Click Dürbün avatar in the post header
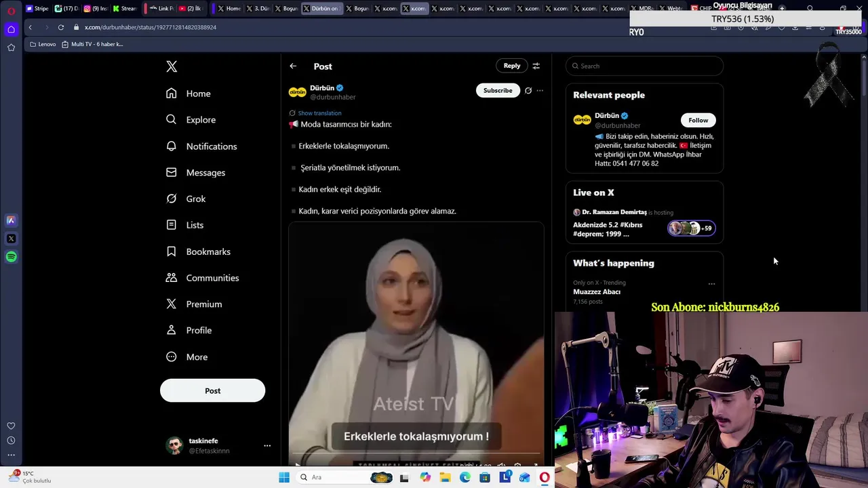This screenshot has height=488, width=868. (298, 92)
